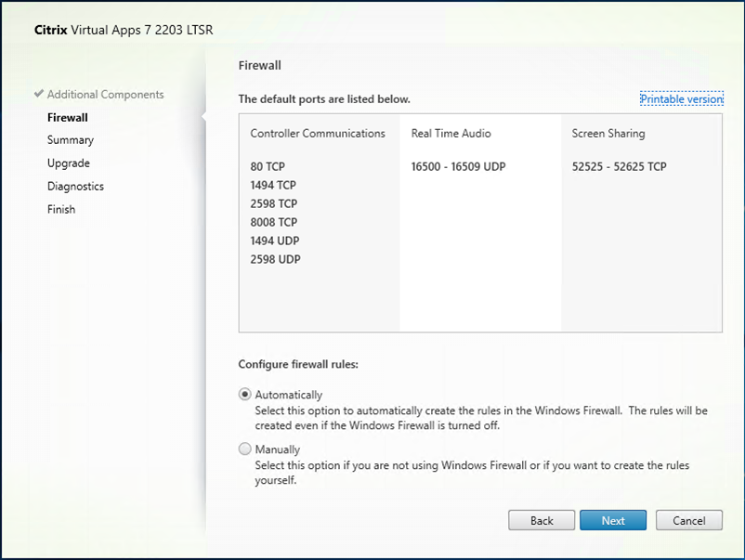Select the Summary step in sidebar

click(71, 140)
